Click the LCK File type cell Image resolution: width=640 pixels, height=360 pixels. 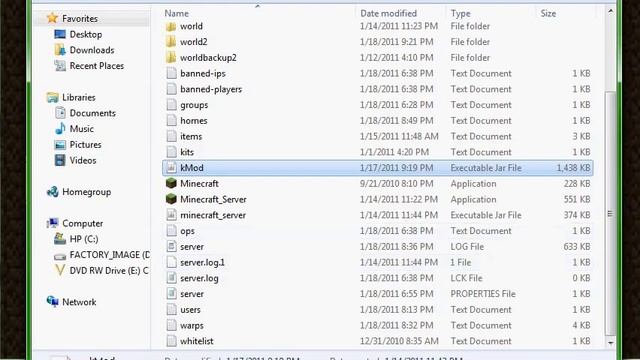[x=466, y=278]
